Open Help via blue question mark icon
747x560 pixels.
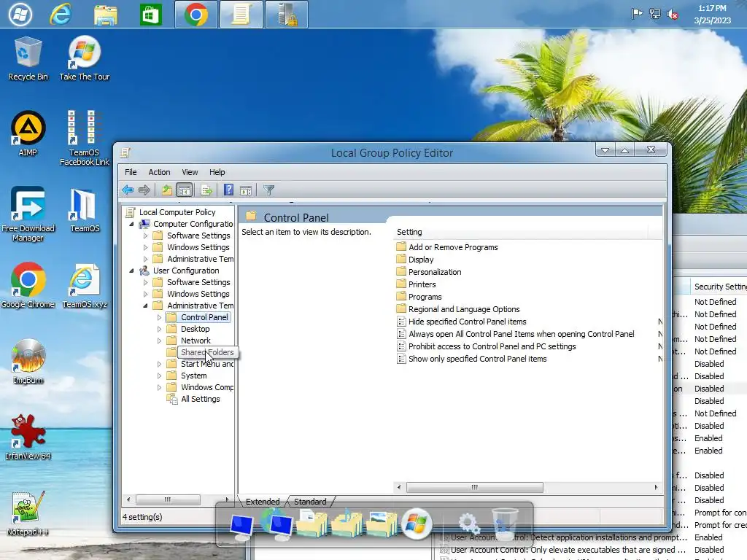(x=228, y=190)
